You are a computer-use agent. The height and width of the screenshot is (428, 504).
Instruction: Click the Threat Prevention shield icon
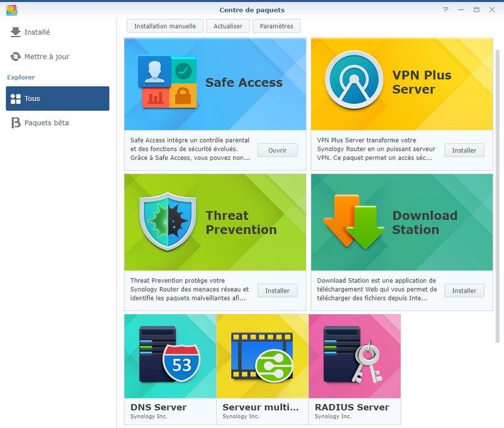point(168,222)
